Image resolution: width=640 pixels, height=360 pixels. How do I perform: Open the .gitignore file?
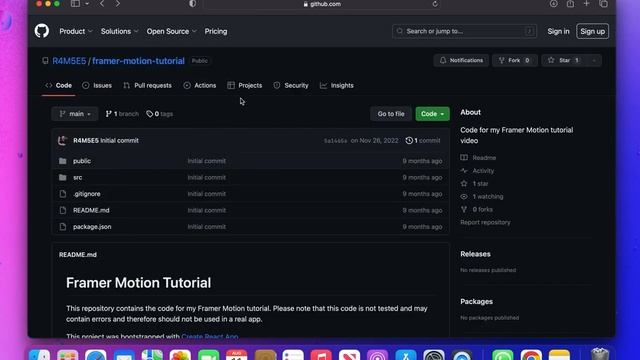tap(87, 194)
